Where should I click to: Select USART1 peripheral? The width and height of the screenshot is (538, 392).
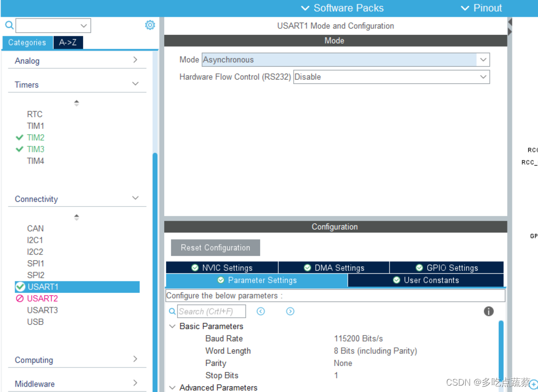coord(77,287)
